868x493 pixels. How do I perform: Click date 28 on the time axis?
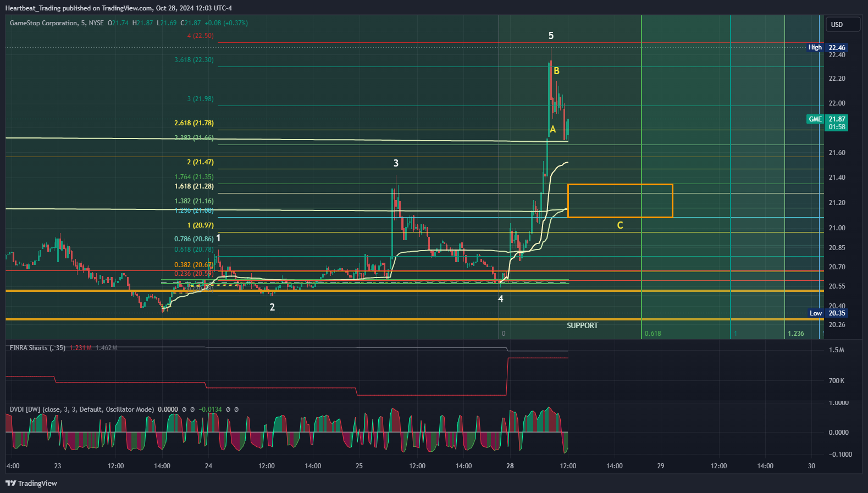point(510,466)
